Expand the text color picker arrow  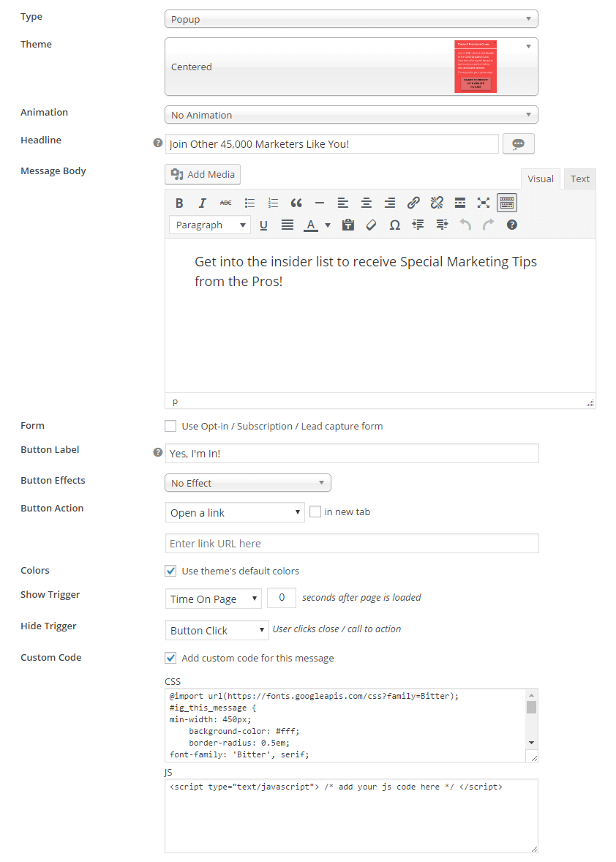(328, 225)
